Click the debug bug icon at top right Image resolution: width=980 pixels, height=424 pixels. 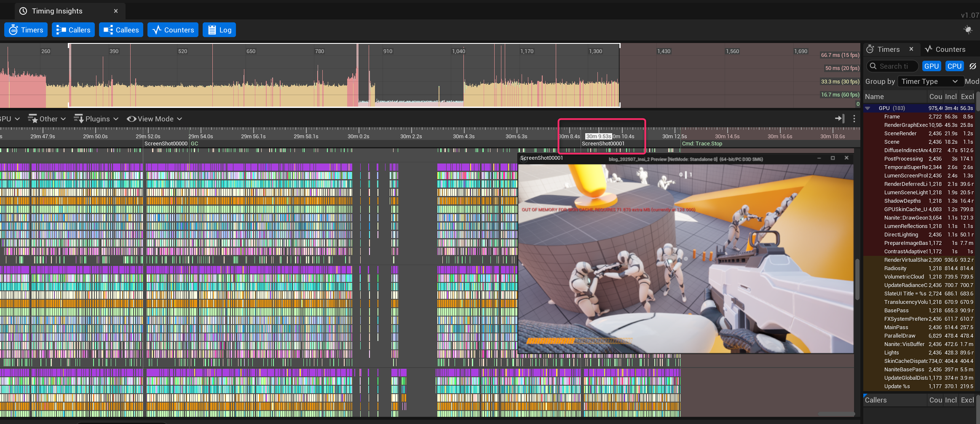pos(968,30)
